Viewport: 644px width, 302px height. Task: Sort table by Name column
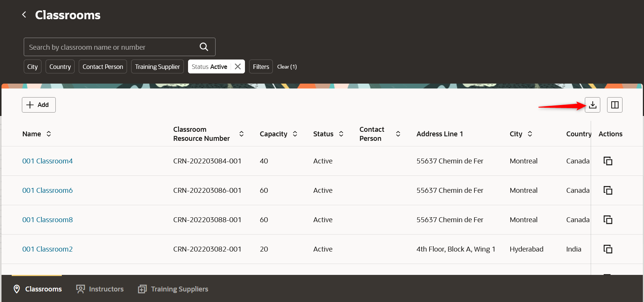point(49,134)
